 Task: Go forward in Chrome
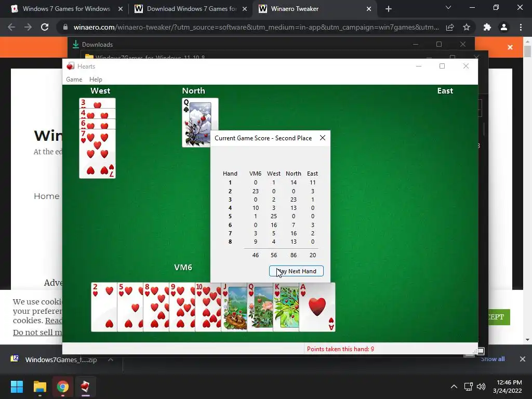coord(28,27)
